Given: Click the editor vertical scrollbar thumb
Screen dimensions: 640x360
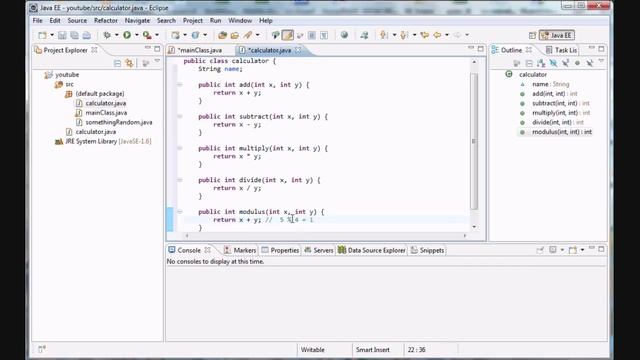Looking at the screenshot, I should [474, 141].
